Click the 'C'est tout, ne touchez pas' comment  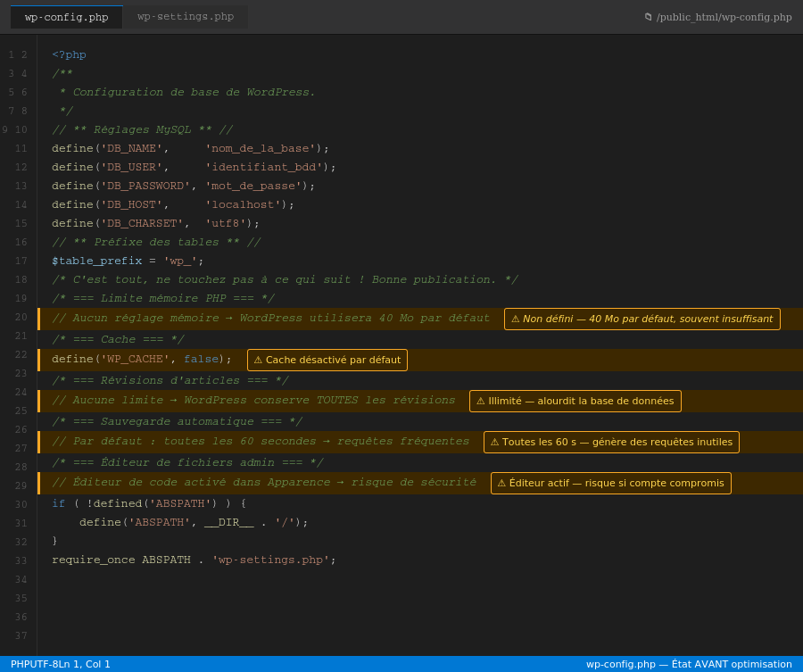click(286, 279)
